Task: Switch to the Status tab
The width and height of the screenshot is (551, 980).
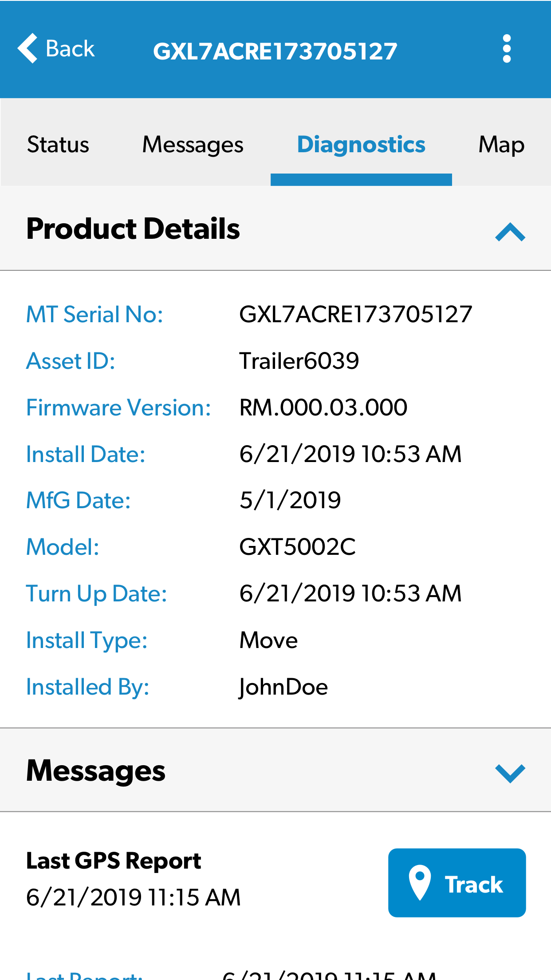Action: [x=58, y=145]
